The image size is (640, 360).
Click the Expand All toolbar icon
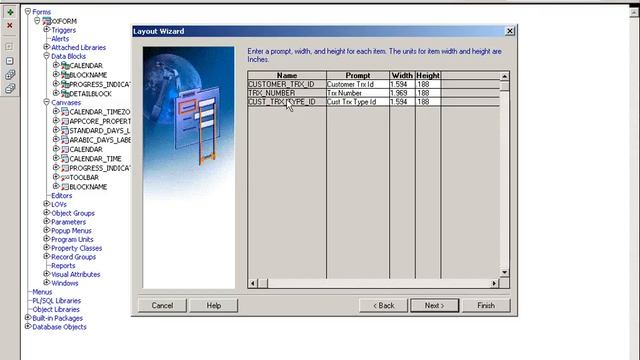coord(10,75)
